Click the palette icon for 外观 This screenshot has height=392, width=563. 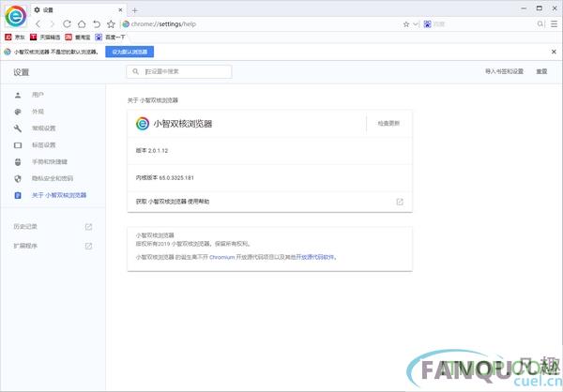(18, 112)
